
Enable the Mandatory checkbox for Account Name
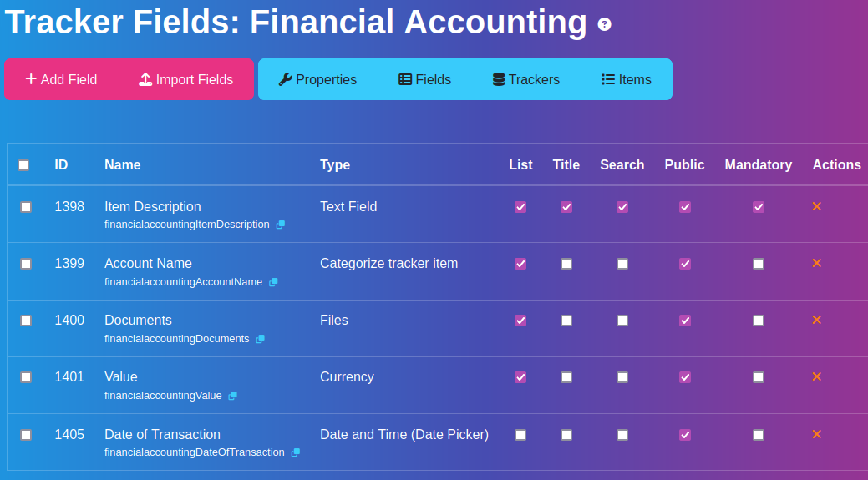(x=759, y=264)
